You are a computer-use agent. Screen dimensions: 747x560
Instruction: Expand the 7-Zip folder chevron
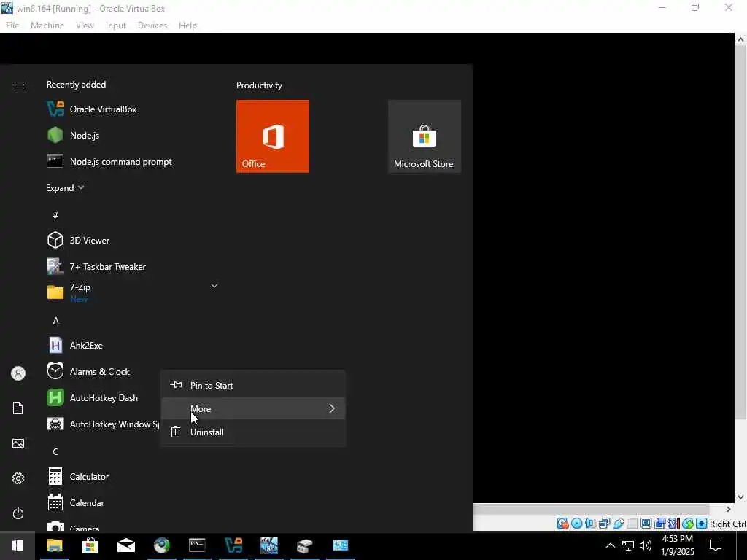coord(214,286)
